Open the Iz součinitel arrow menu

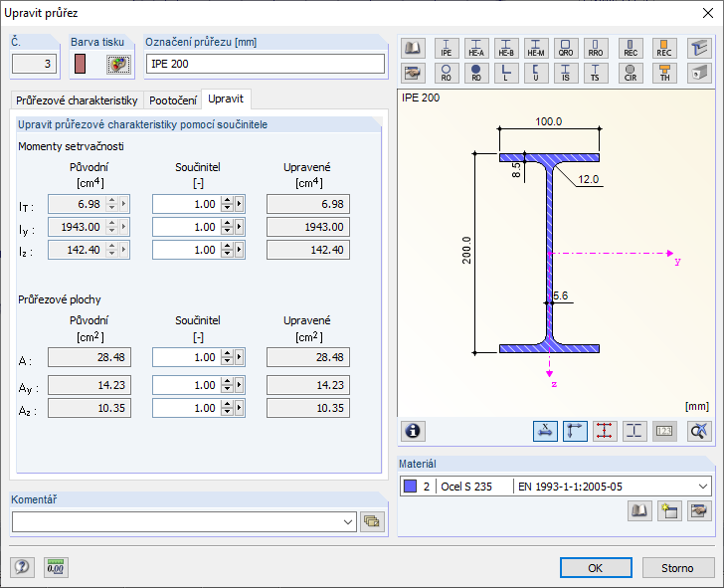239,250
